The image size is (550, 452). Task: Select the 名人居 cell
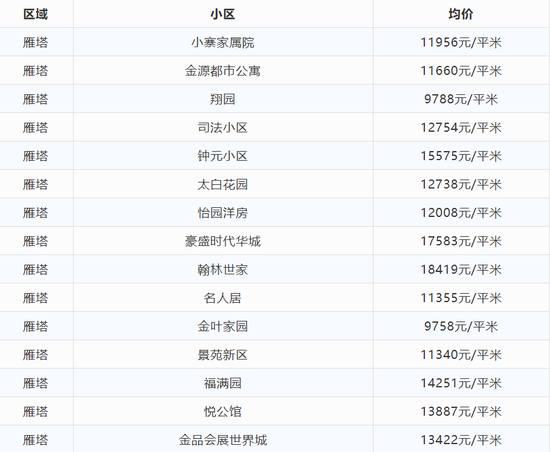pos(223,298)
